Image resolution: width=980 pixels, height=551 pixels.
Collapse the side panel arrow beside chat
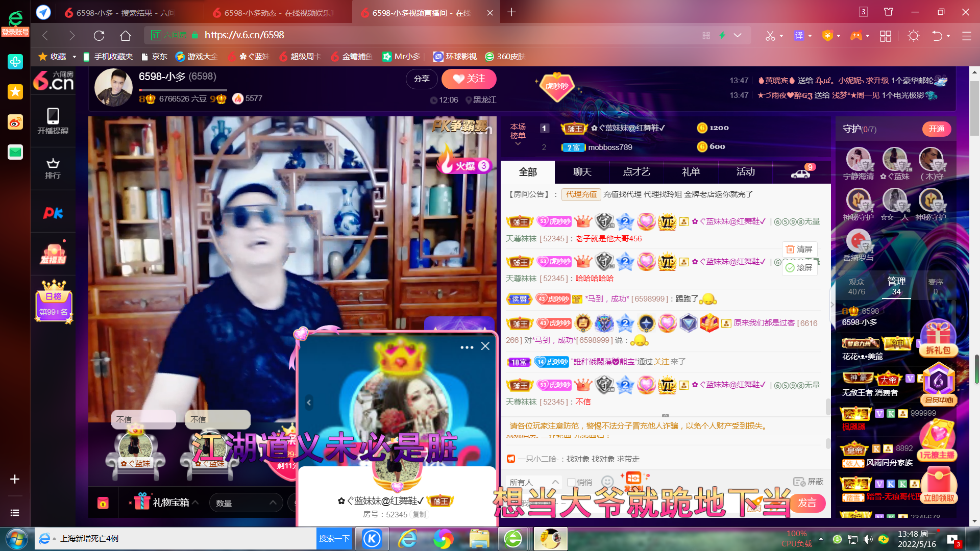point(832,305)
